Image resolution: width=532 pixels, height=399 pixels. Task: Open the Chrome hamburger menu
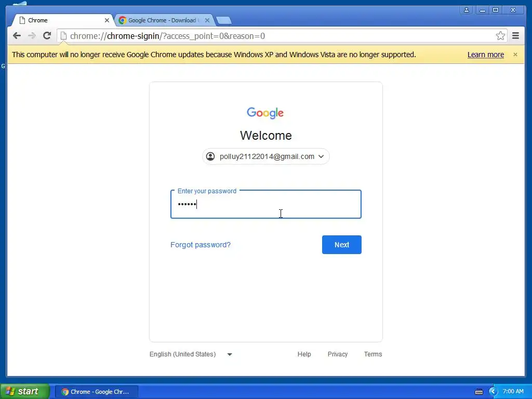point(516,36)
